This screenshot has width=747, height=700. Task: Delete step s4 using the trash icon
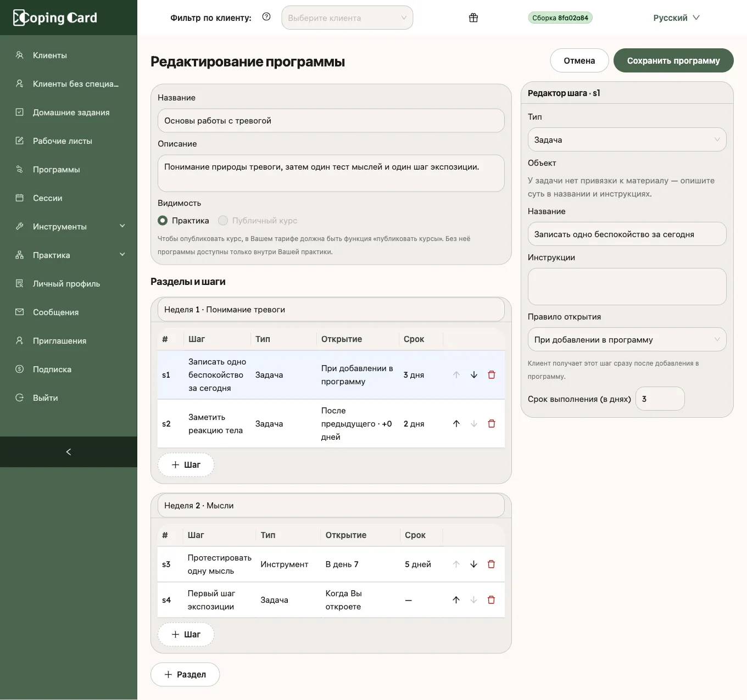(492, 600)
